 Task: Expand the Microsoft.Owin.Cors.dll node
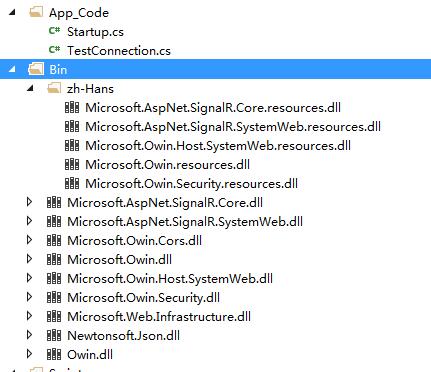(29, 240)
